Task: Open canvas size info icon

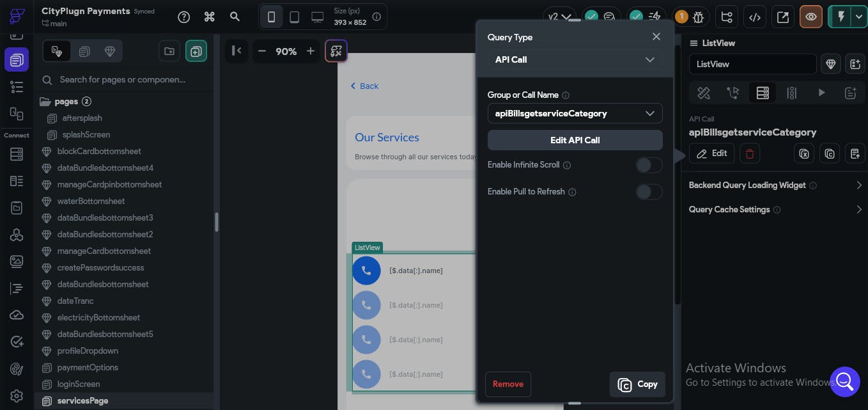Action: pos(376,17)
